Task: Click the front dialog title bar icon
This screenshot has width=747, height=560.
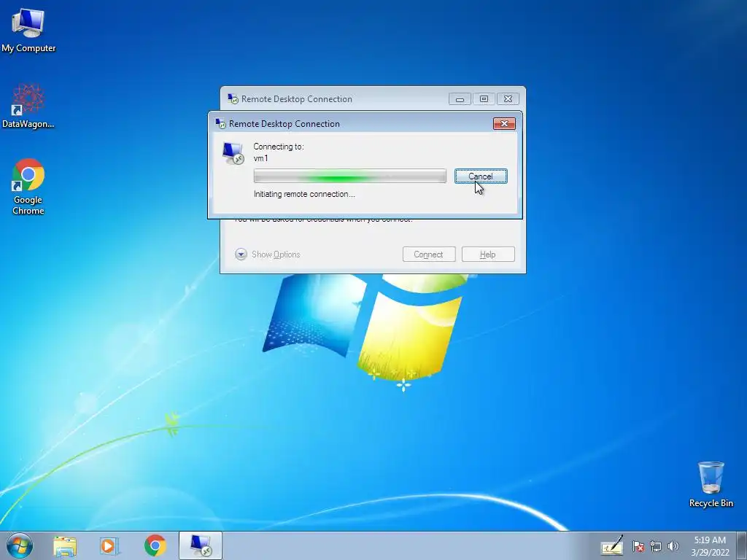Action: pyautogui.click(x=220, y=124)
